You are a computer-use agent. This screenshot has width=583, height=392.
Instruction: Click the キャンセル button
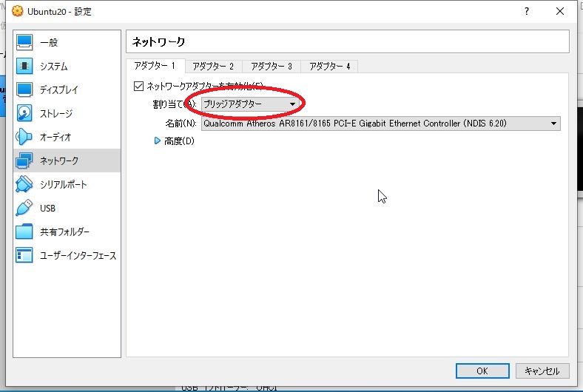tap(542, 371)
